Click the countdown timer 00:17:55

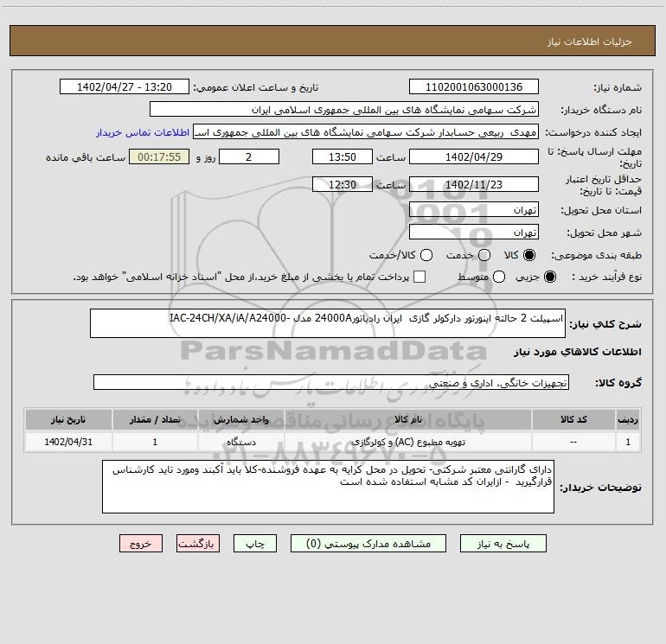click(x=159, y=156)
